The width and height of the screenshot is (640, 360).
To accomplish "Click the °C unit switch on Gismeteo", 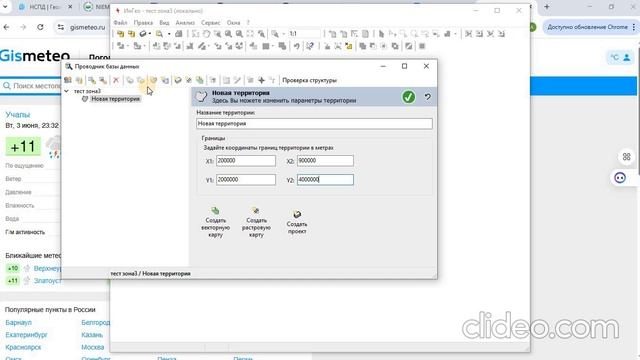I will point(614,58).
